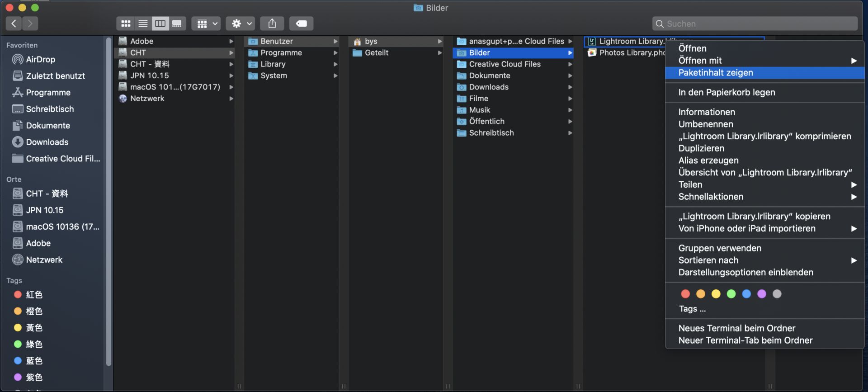
Task: Go forward using the toolbar forward arrow
Action: [x=30, y=24]
